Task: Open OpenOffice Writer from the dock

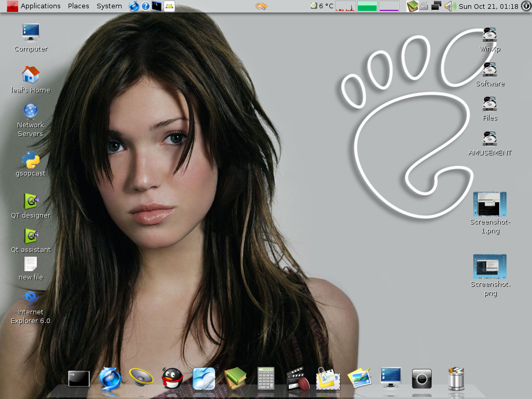Action: point(204,378)
